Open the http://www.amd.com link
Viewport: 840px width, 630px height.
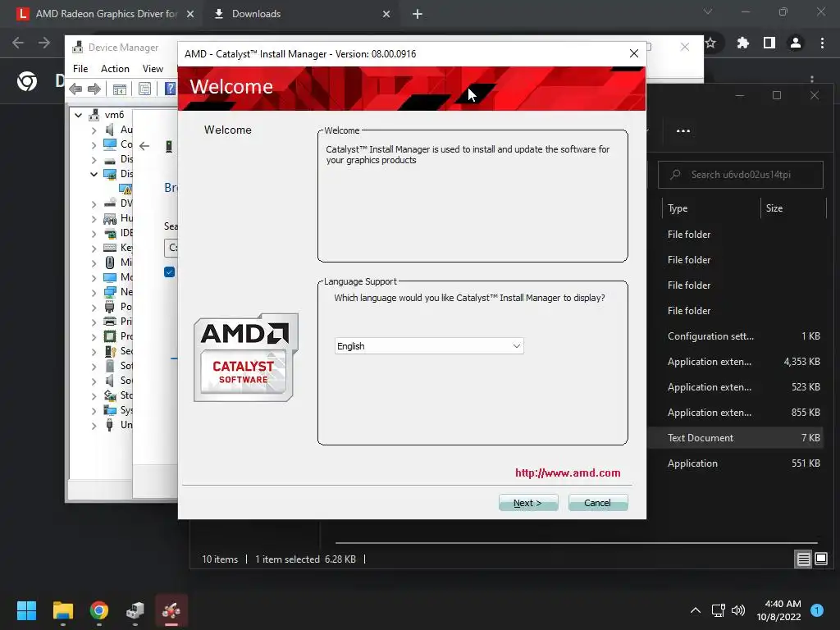(568, 473)
